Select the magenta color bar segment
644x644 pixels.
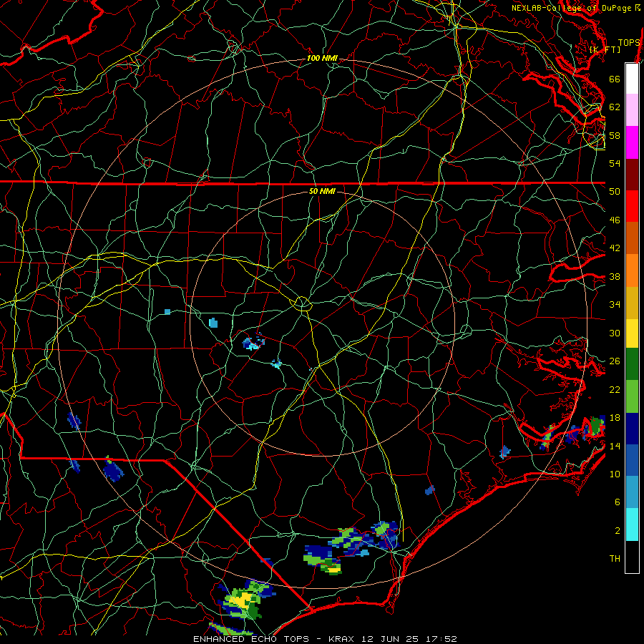[x=632, y=142]
